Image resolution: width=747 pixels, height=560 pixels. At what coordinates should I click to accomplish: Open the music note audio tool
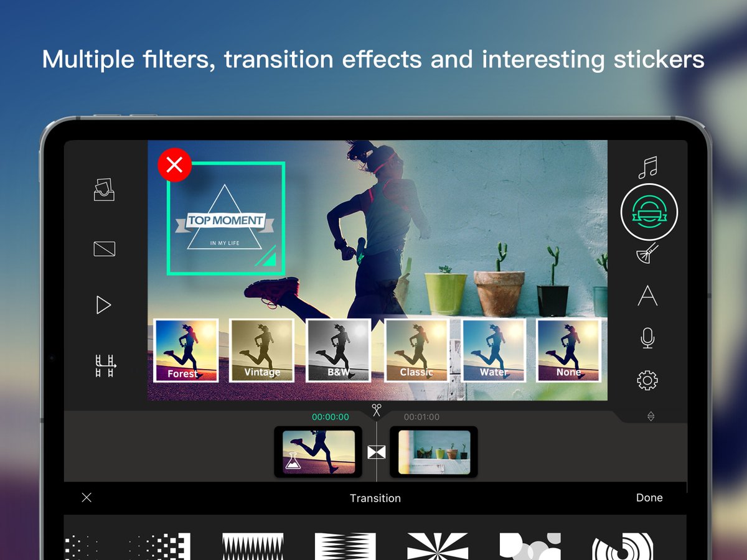tap(648, 167)
